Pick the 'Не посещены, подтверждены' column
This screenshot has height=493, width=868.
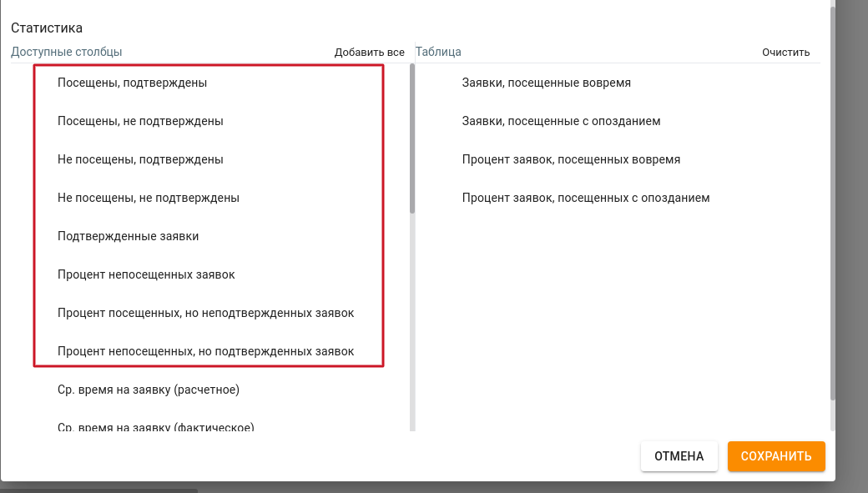[140, 159]
